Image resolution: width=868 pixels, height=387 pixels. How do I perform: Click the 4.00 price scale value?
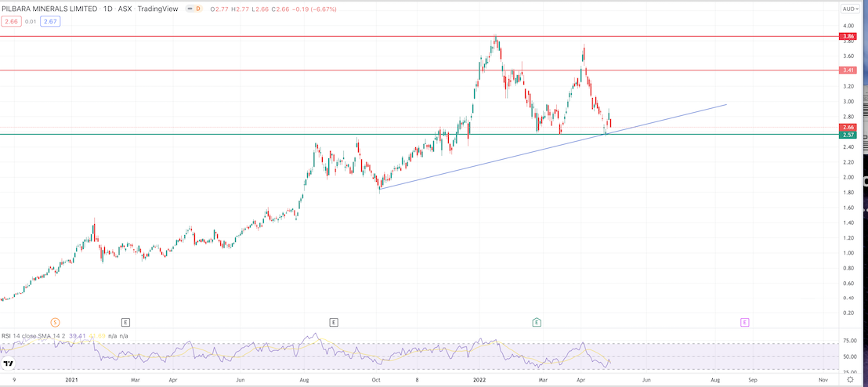[x=848, y=26]
